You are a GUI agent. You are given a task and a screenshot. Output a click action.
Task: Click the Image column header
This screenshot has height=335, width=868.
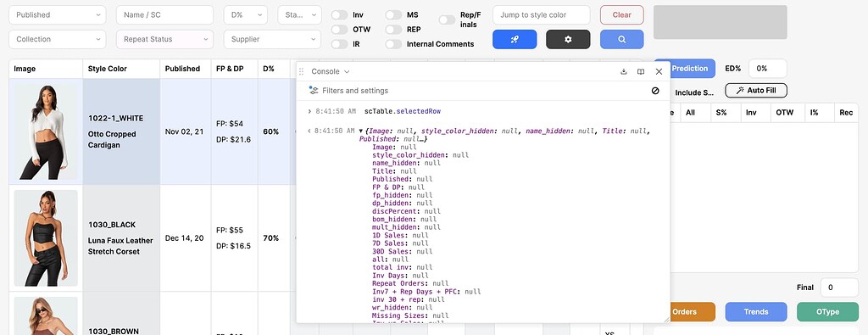pos(46,69)
